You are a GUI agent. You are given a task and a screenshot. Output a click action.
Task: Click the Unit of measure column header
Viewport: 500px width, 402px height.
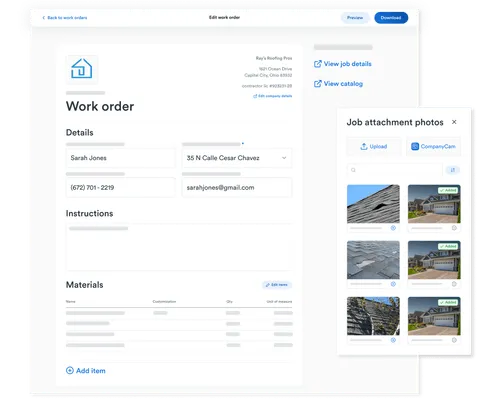pos(279,301)
